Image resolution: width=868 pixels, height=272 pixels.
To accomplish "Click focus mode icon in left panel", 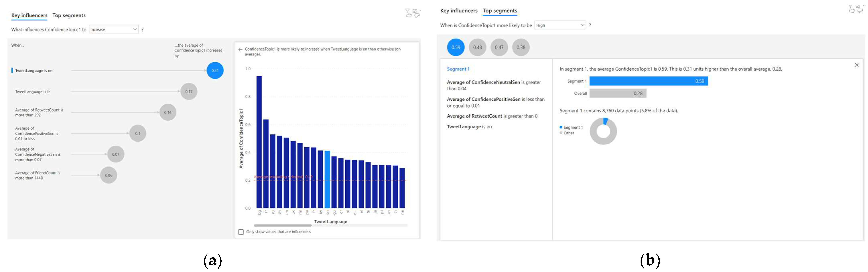I will coord(415,11).
